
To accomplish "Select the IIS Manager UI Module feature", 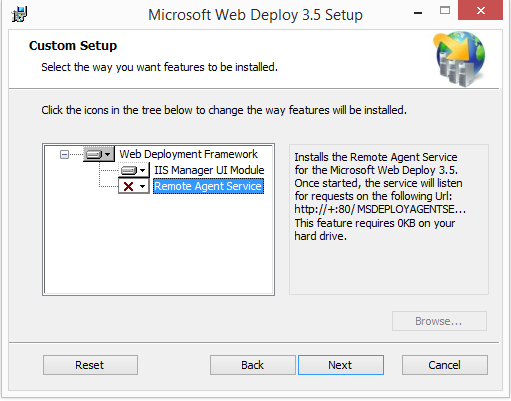I will 209,170.
